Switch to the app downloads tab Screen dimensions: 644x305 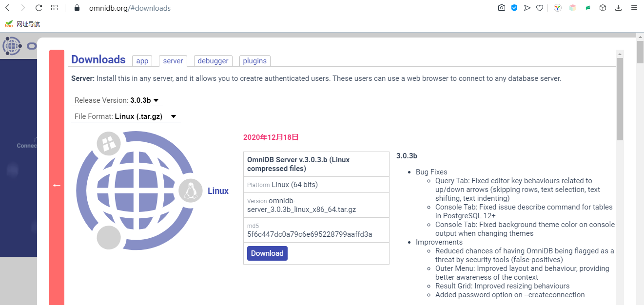pyautogui.click(x=142, y=61)
